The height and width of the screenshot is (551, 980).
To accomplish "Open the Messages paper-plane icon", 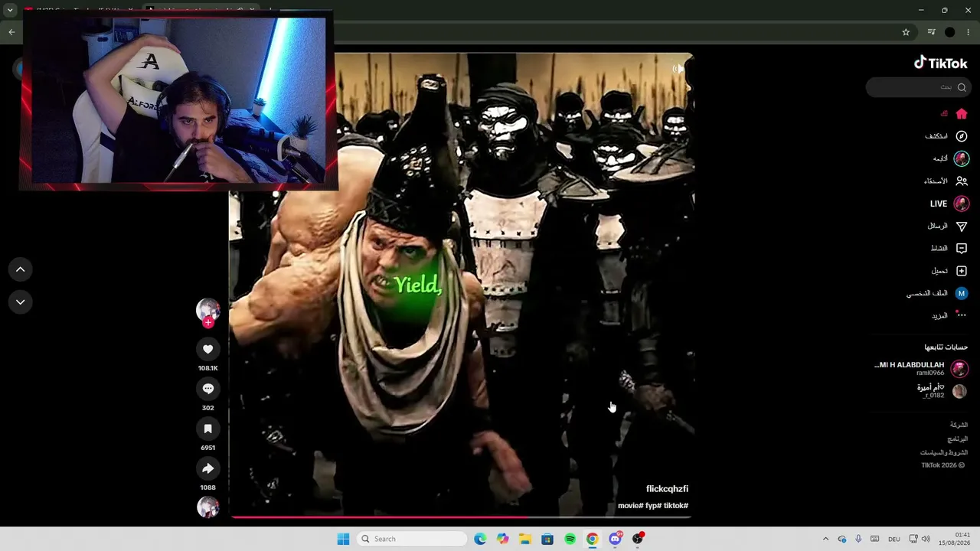I will tap(962, 227).
